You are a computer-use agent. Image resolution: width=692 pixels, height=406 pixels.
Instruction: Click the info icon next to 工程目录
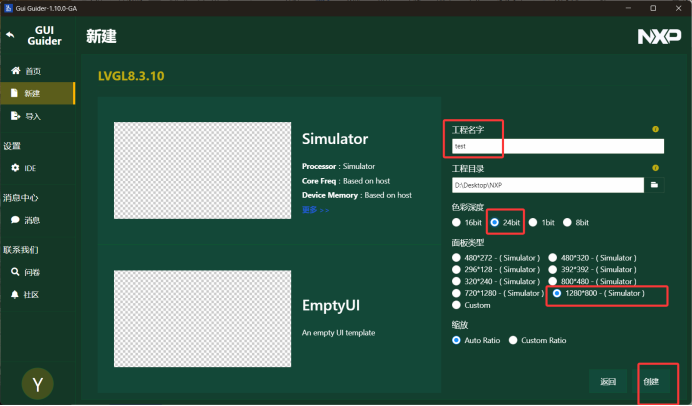[x=655, y=168]
